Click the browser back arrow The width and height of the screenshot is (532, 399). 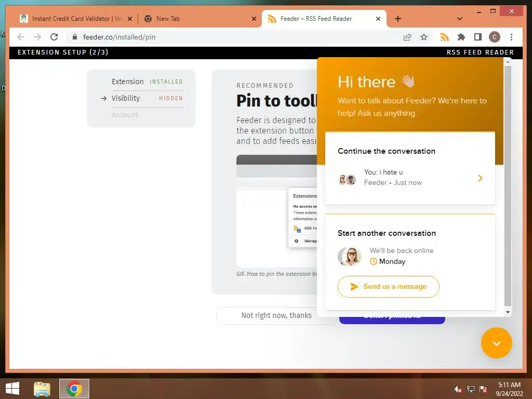point(21,37)
